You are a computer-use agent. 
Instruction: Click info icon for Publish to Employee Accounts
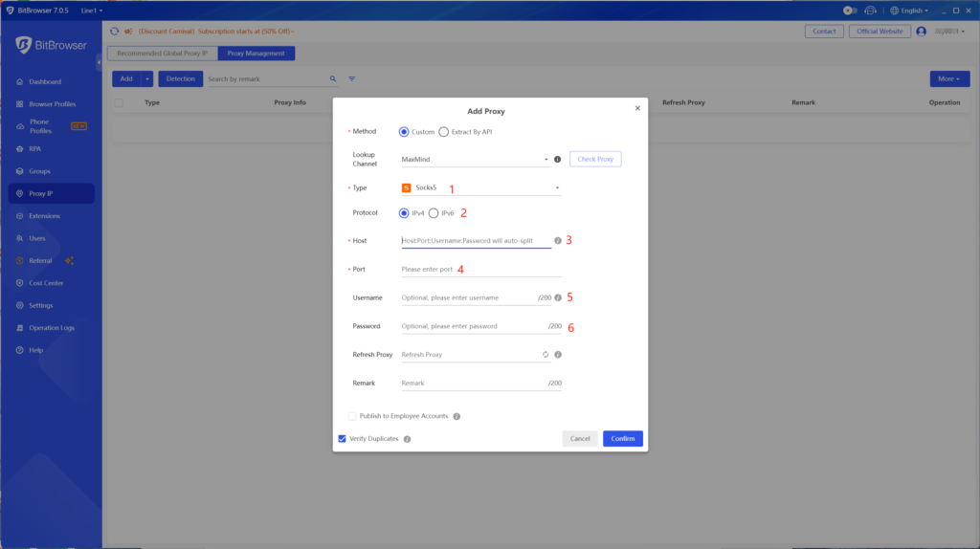click(x=457, y=417)
